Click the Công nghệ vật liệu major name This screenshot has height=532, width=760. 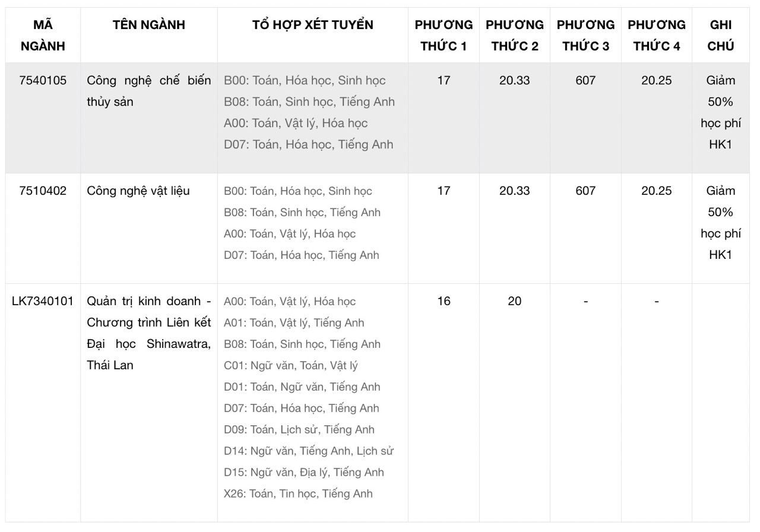(x=138, y=191)
